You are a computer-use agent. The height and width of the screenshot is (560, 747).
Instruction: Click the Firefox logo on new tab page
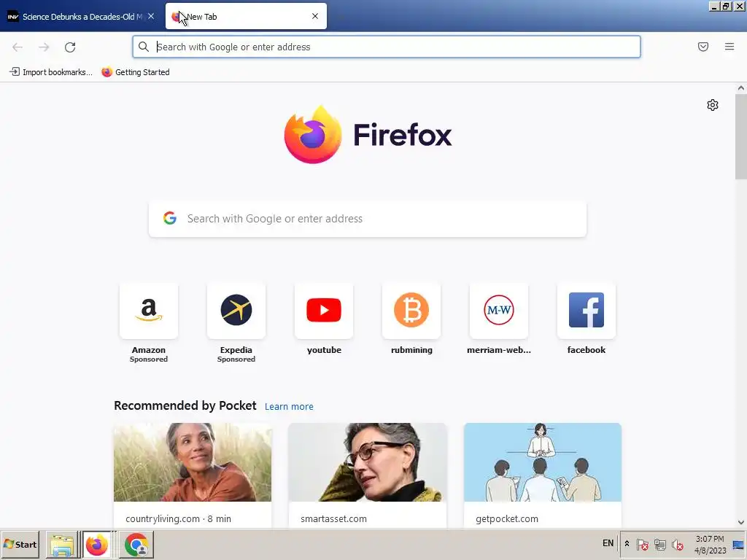click(368, 134)
